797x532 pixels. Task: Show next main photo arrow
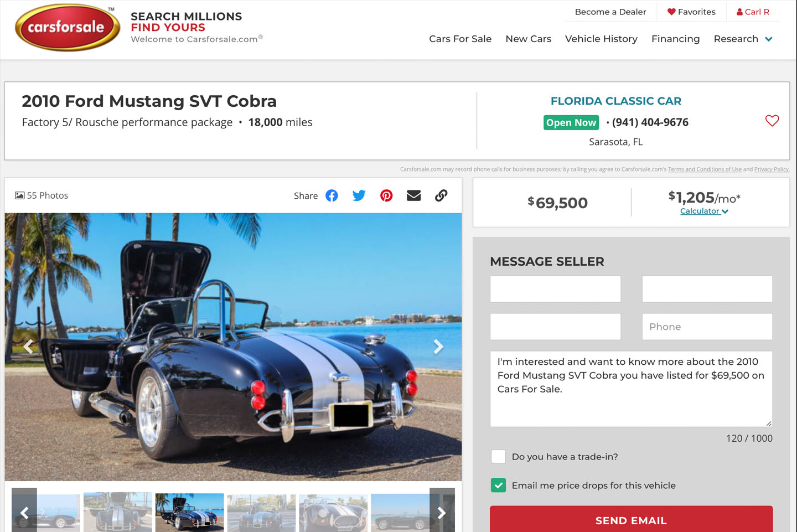(x=438, y=347)
